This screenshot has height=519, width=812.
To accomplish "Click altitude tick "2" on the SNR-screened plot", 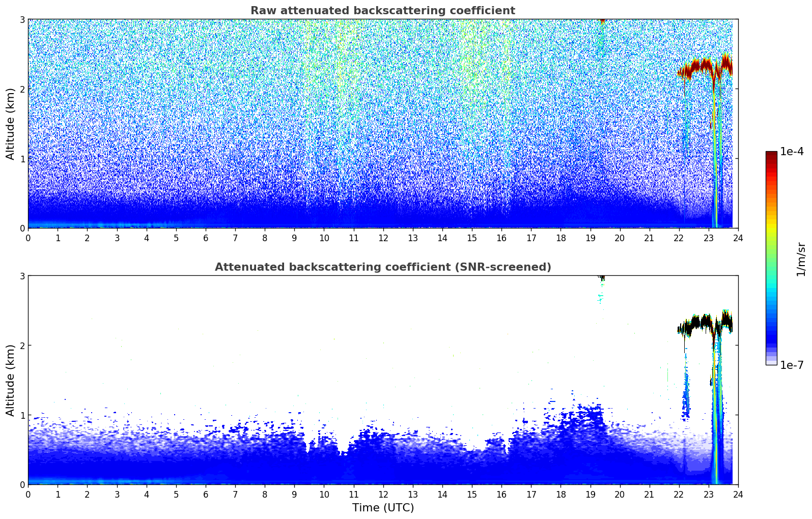I will (x=22, y=345).
